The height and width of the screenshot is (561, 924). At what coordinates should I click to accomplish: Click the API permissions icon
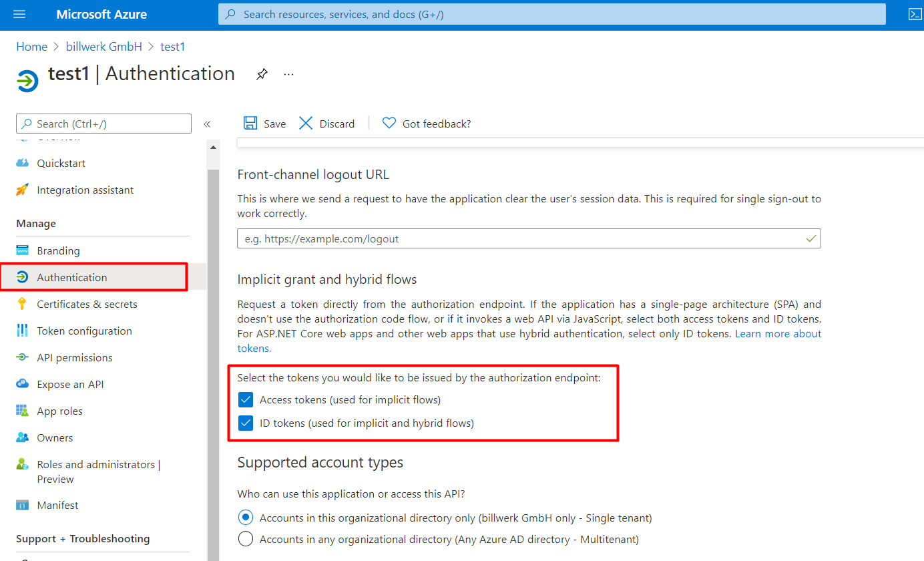coord(23,357)
